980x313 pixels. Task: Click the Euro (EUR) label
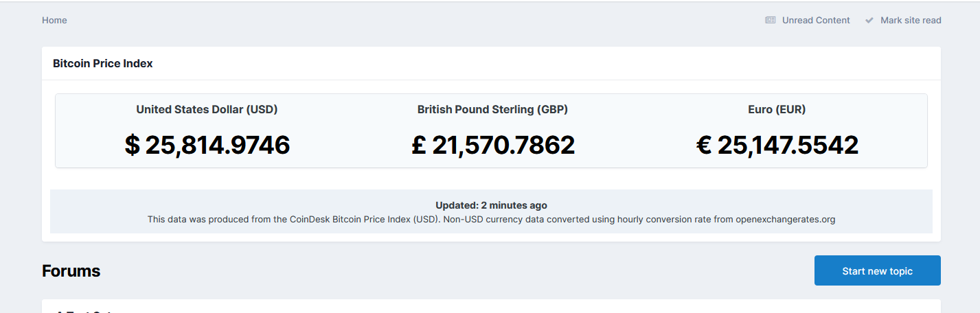(777, 109)
